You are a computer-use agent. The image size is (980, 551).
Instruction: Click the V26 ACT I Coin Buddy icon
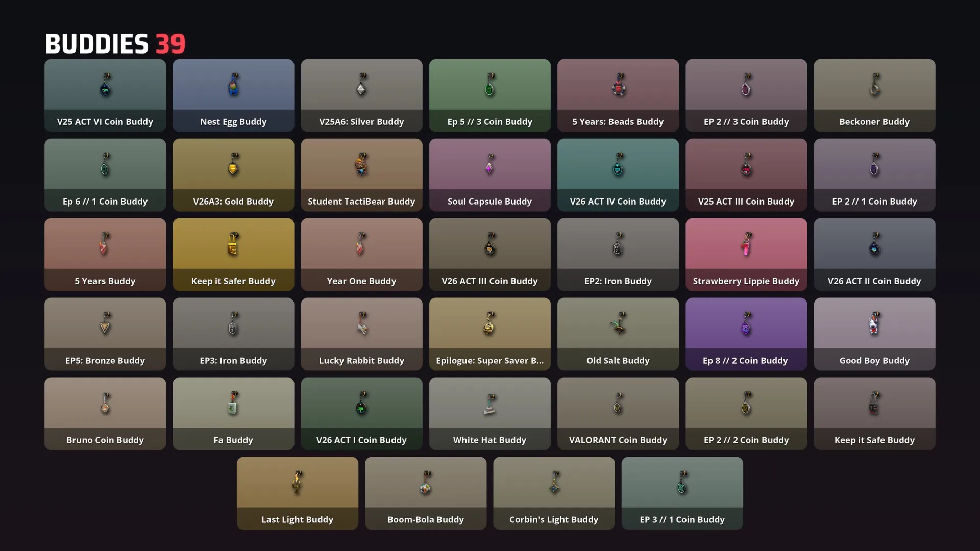pyautogui.click(x=361, y=403)
